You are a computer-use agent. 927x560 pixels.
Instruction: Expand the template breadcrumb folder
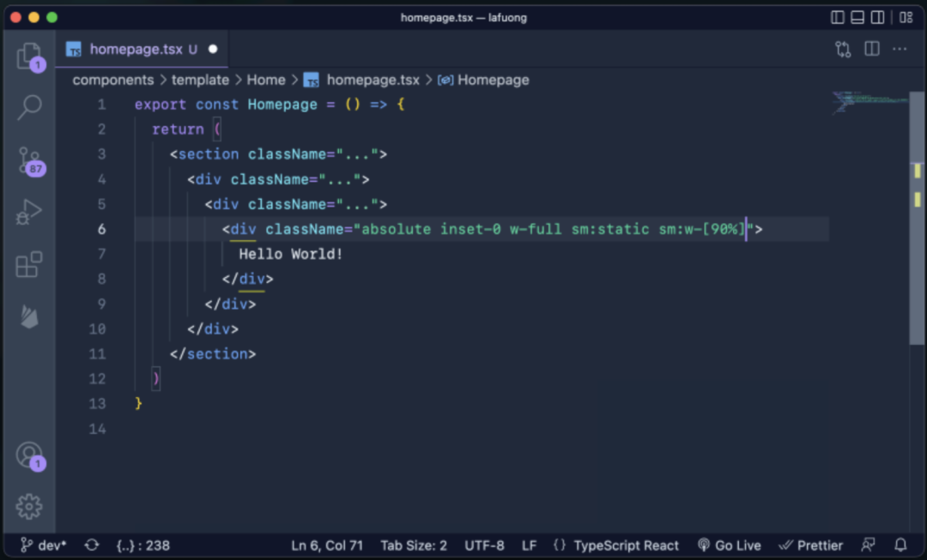click(200, 80)
